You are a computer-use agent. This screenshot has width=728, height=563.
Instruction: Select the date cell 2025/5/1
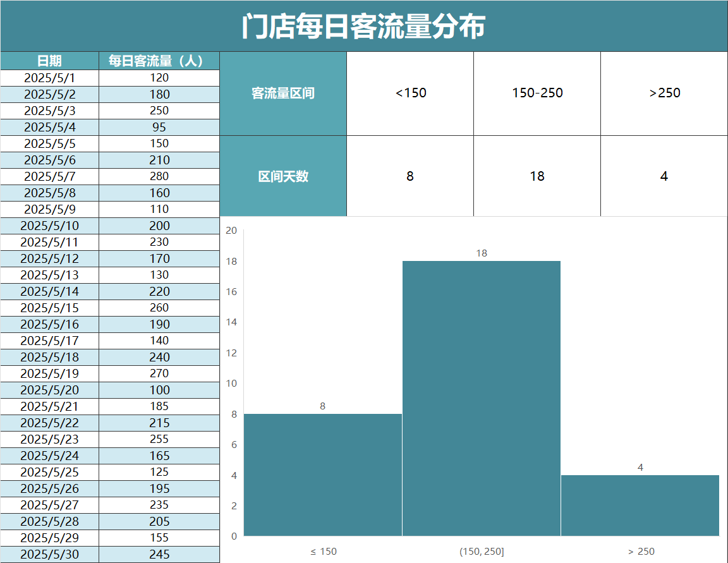[x=49, y=78]
